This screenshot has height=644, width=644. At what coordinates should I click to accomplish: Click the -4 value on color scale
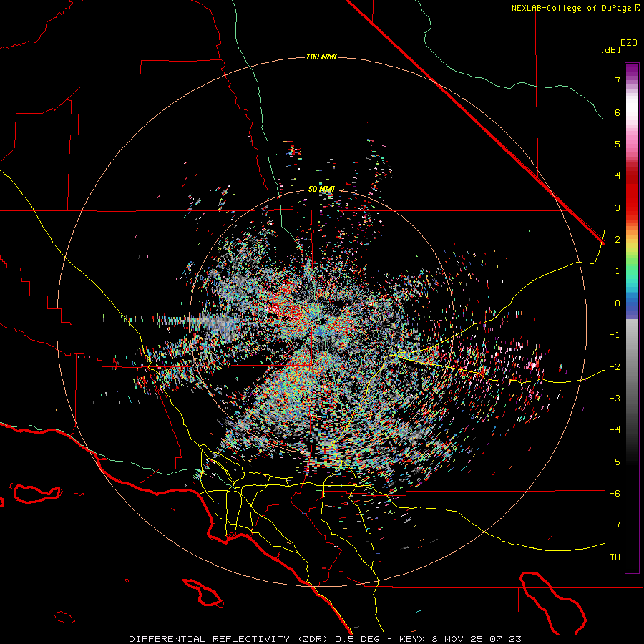(x=615, y=430)
